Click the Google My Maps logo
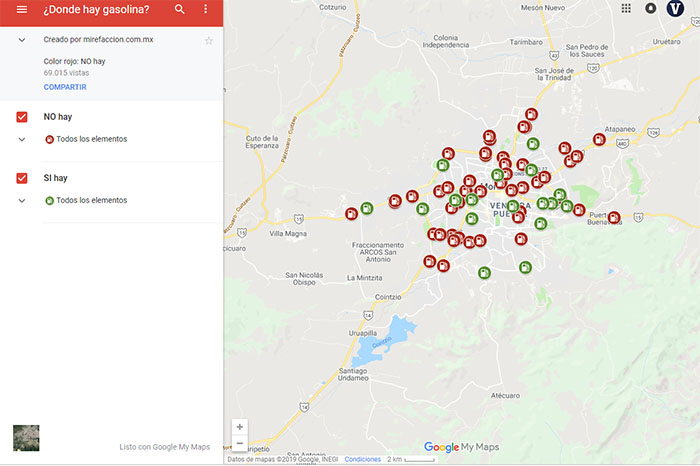 pyautogui.click(x=461, y=447)
